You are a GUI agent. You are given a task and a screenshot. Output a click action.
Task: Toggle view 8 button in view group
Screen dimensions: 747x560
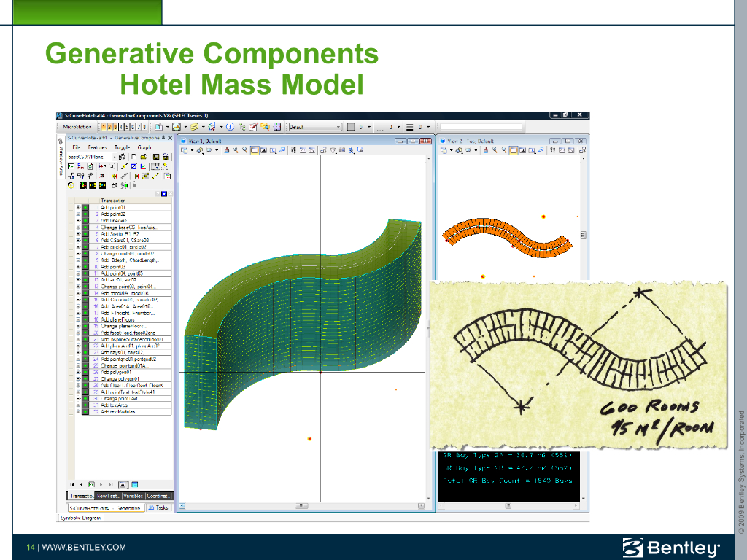tap(144, 127)
